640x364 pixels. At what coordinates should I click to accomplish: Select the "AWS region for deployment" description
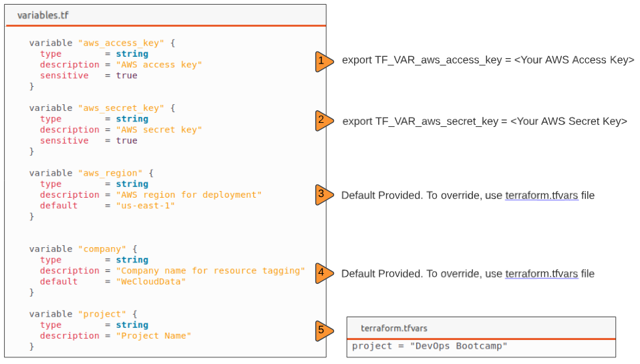[x=189, y=195]
